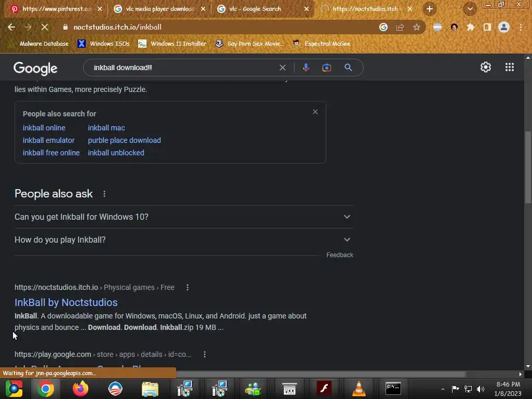Open a new browser tab
The image size is (532, 399).
(x=430, y=9)
